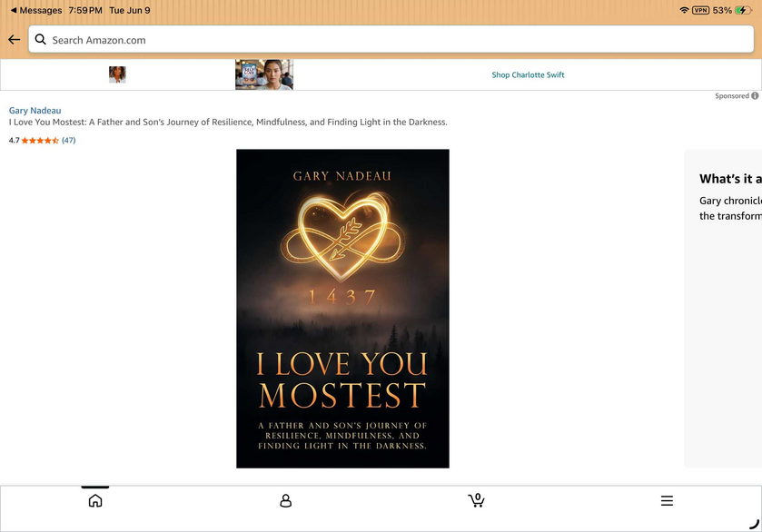This screenshot has height=532, width=762.
Task: Tap the Wi-Fi status icon
Action: coord(684,10)
